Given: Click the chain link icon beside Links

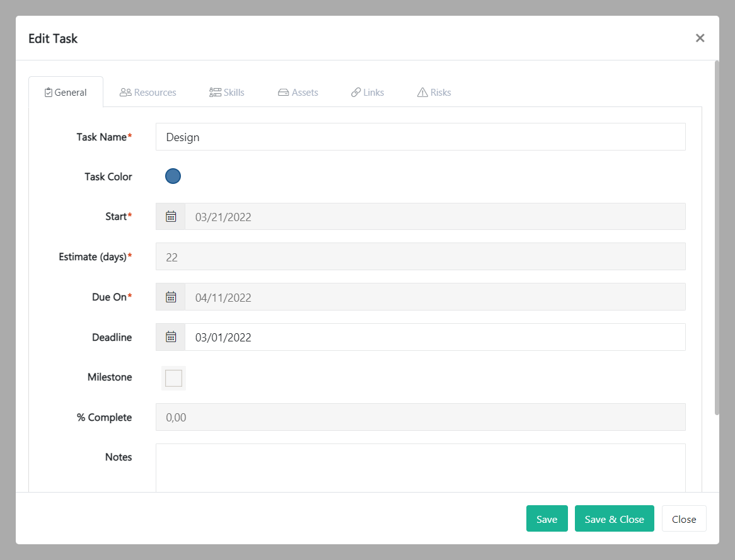Looking at the screenshot, I should coord(355,92).
